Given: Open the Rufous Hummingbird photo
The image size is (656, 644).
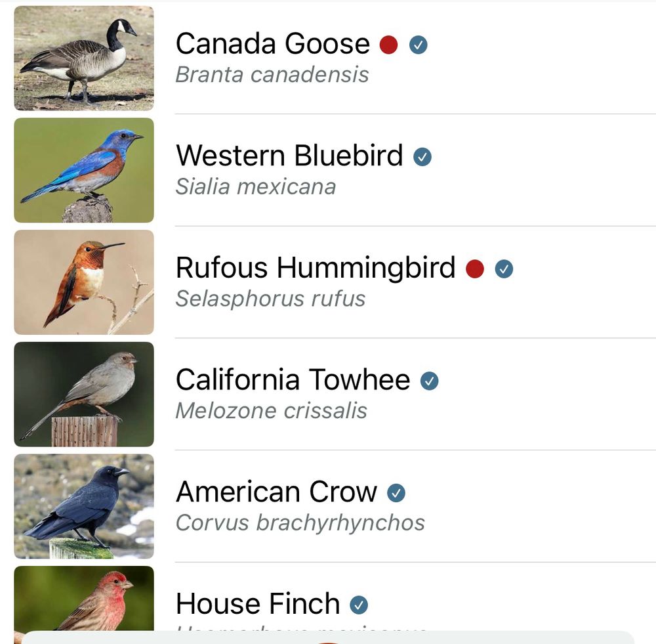Looking at the screenshot, I should click(x=84, y=282).
